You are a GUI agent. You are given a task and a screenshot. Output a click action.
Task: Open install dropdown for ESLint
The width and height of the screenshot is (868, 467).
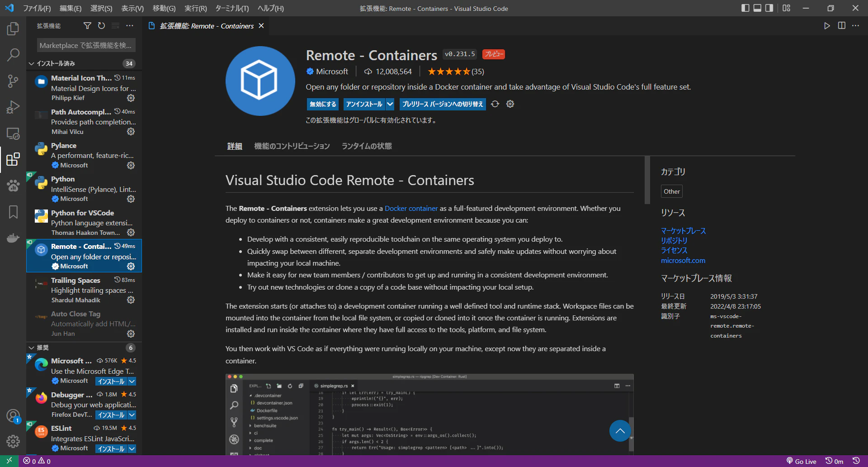132,449
